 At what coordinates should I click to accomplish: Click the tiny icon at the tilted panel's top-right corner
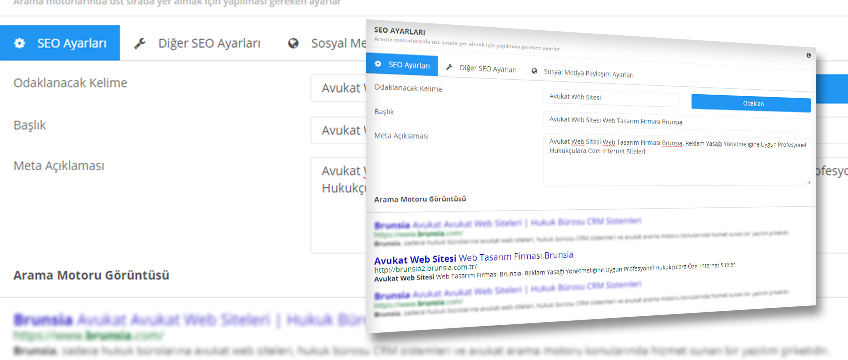pos(809,55)
